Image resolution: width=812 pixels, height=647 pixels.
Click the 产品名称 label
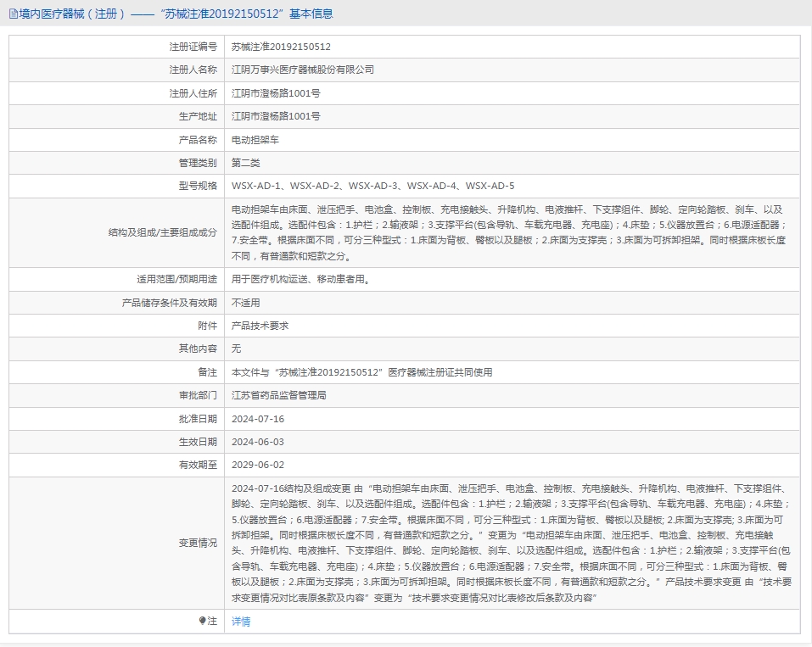click(198, 140)
